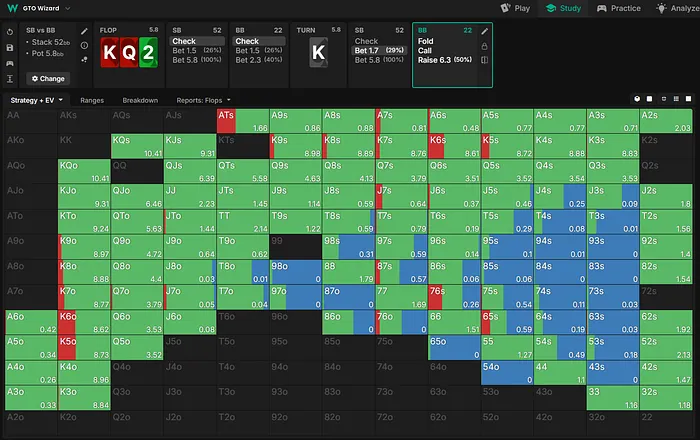This screenshot has height=440, width=700.
Task: Click the book icon in the active BB panel
Action: 485,60
